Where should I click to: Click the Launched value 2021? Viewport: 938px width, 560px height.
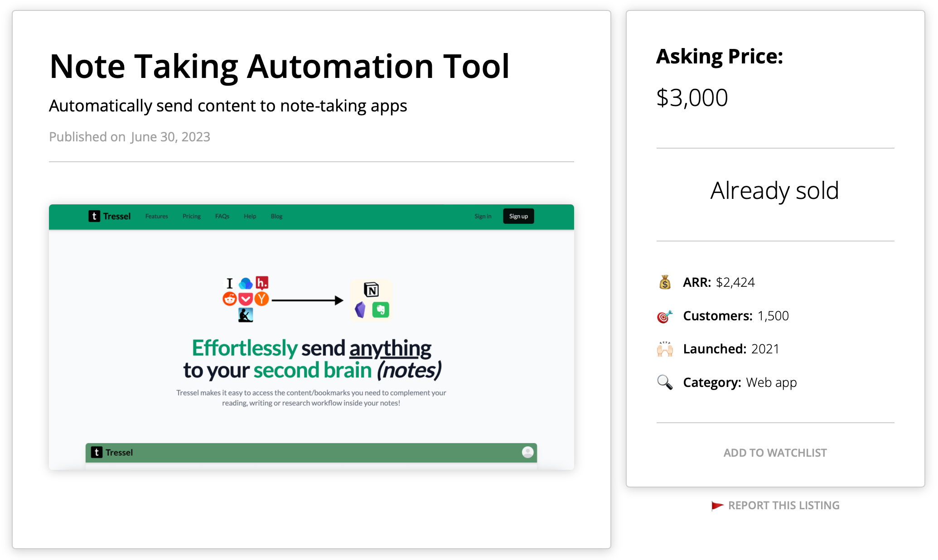(x=765, y=349)
